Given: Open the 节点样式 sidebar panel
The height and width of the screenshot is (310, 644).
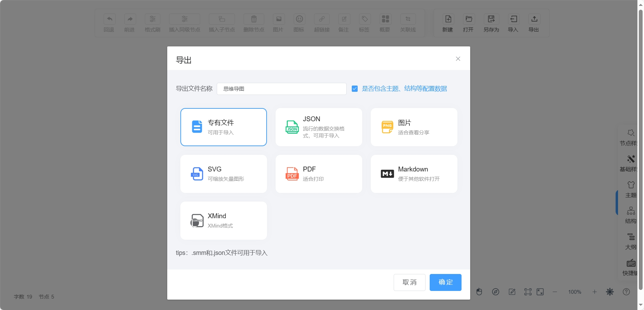Looking at the screenshot, I should (x=629, y=138).
